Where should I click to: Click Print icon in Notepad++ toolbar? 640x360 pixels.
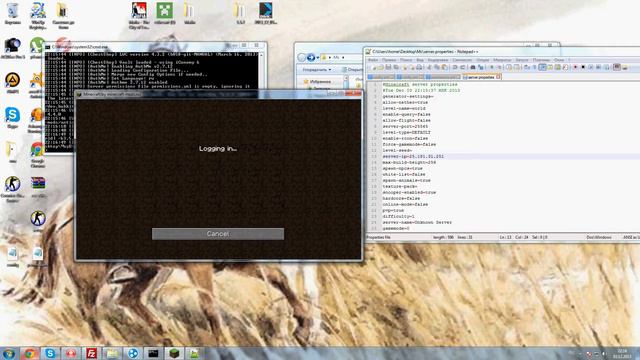point(419,67)
